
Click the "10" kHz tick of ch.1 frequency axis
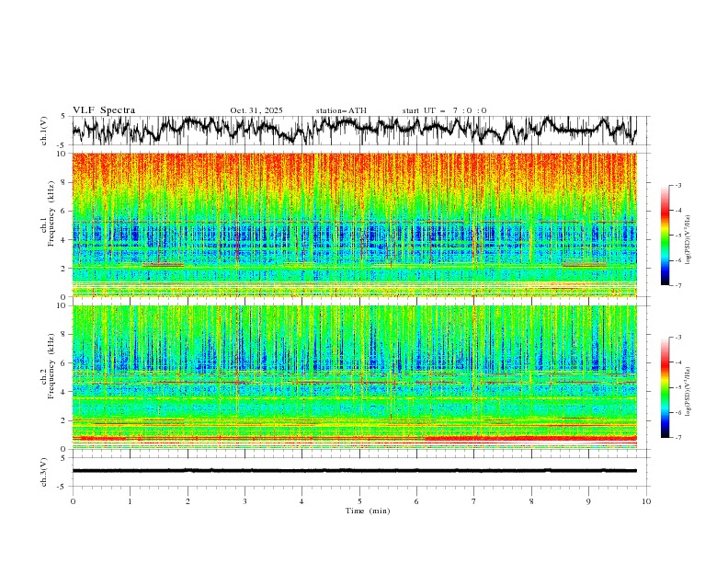point(63,154)
